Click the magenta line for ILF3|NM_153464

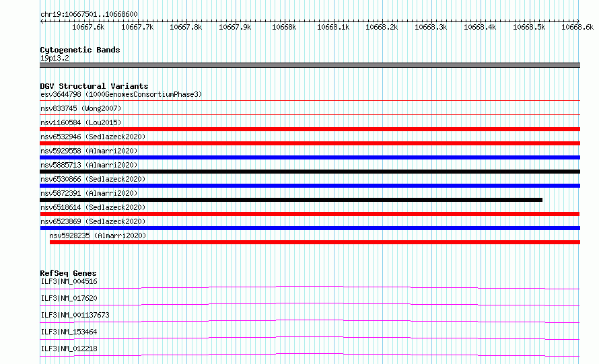310,338
